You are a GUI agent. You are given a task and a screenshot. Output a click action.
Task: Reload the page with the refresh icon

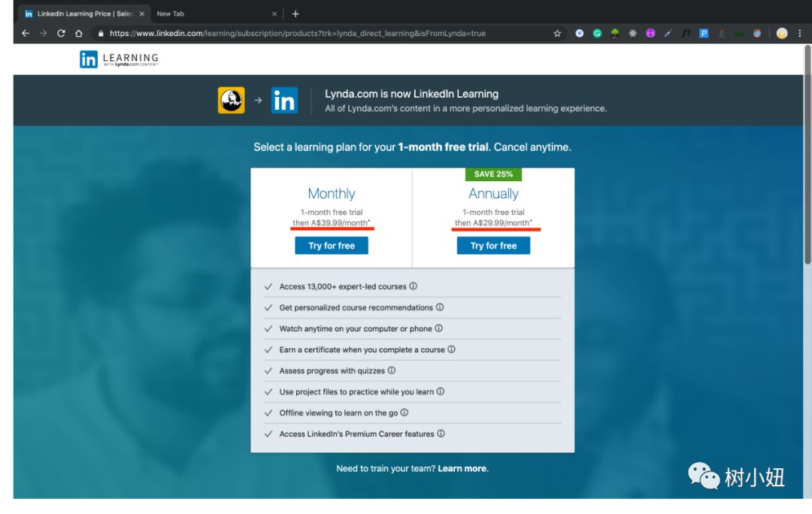pos(61,33)
